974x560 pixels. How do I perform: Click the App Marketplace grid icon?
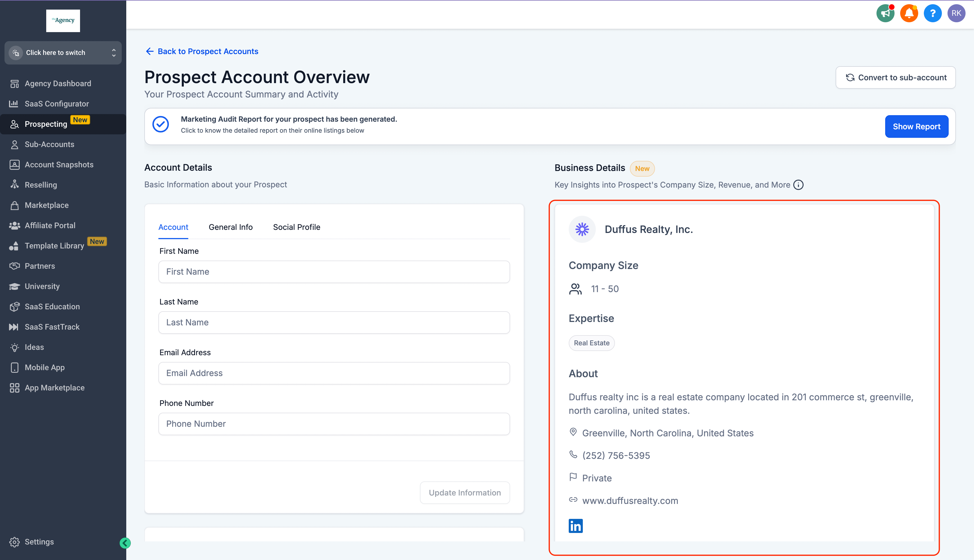15,388
